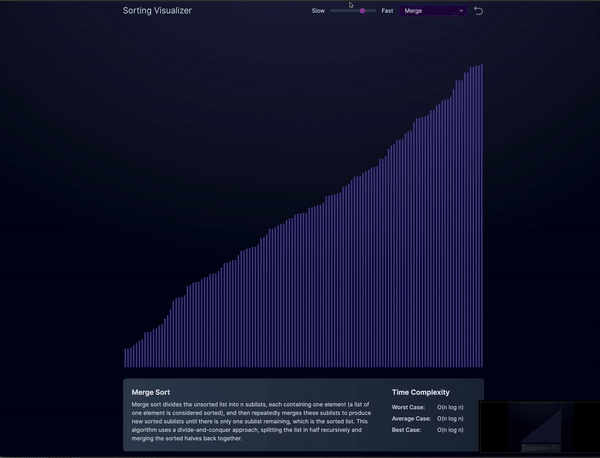
Task: Click the 'Average Case:' label
Action: coord(411,419)
